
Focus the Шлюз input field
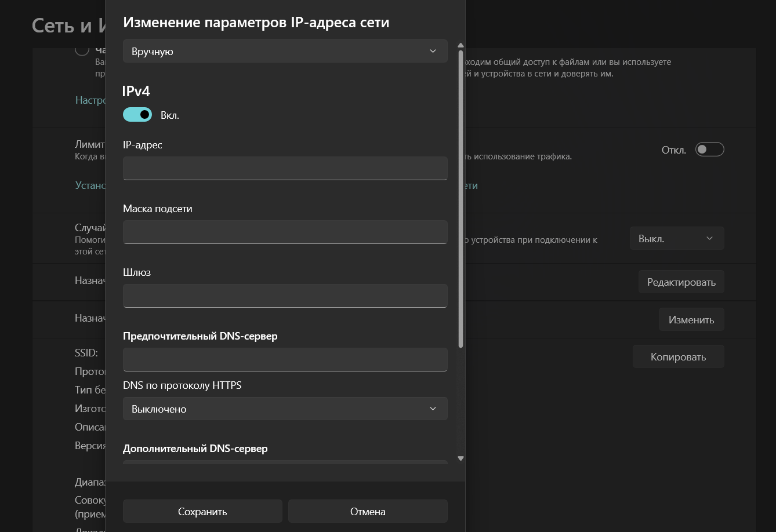coord(285,296)
